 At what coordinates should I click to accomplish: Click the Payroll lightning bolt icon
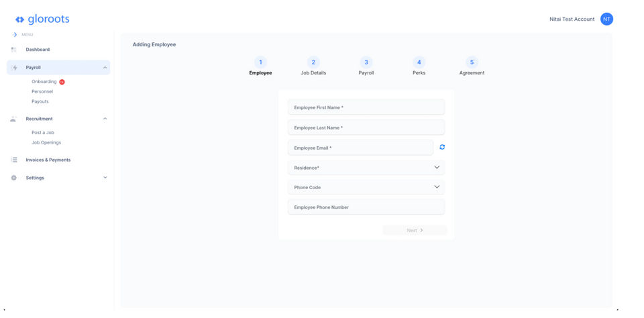point(14,68)
